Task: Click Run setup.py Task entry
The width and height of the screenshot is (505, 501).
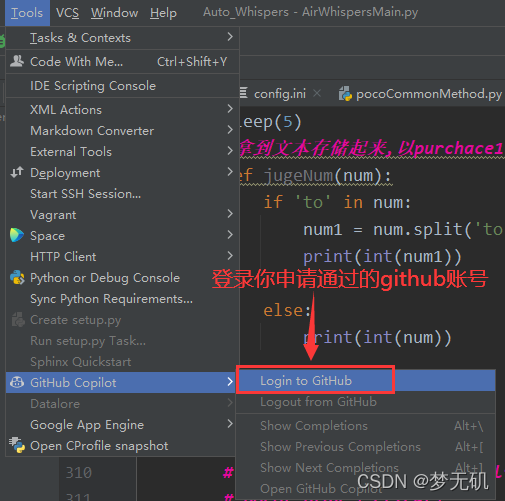Action: point(122,341)
